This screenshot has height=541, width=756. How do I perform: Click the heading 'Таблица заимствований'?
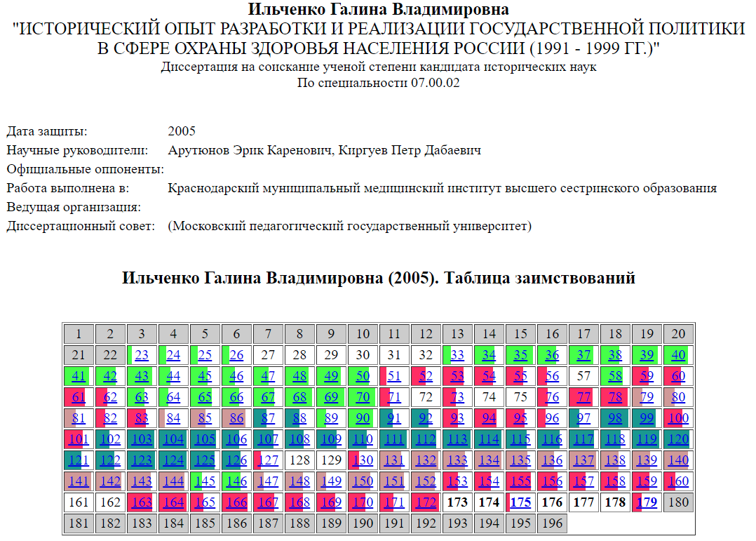click(539, 278)
